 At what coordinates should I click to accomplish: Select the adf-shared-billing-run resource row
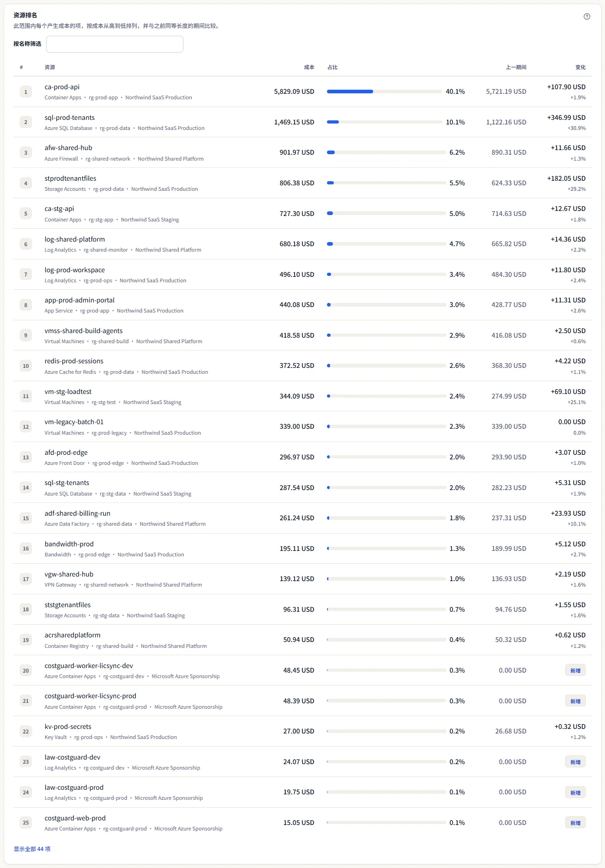pyautogui.click(x=303, y=518)
